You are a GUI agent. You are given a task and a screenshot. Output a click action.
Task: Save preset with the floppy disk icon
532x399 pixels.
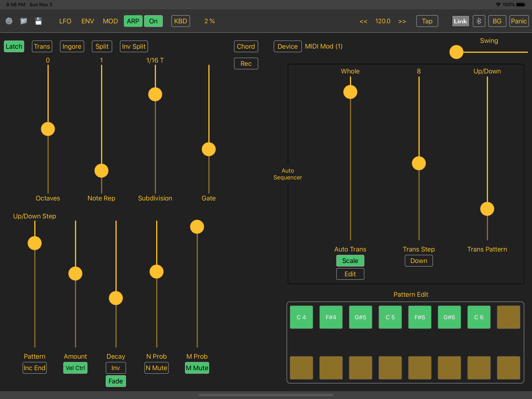[x=39, y=21]
